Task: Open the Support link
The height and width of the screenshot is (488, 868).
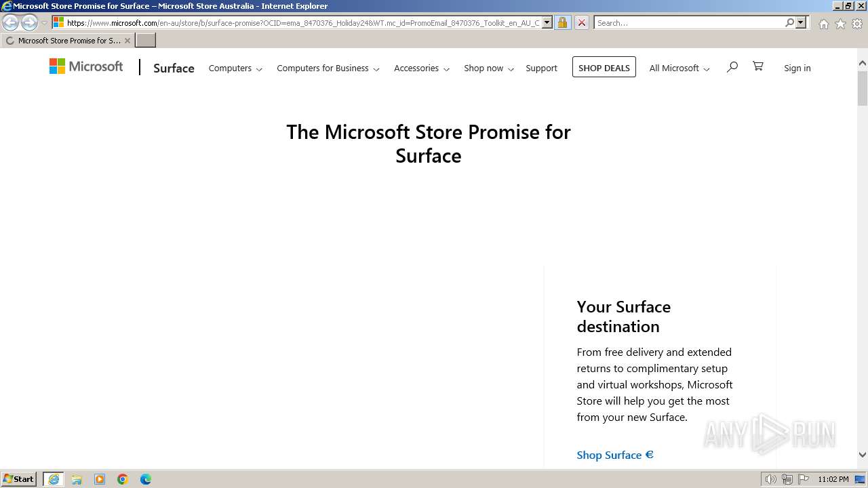Action: click(x=541, y=68)
